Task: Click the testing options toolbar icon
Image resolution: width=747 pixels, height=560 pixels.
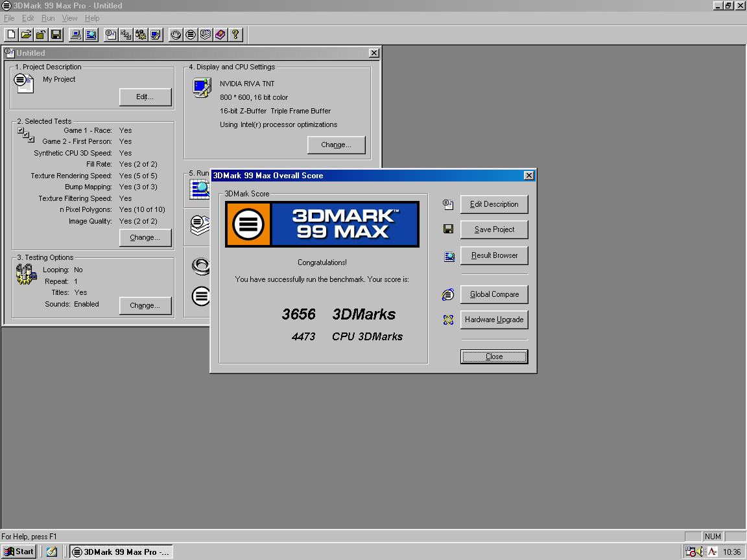Action: 141,34
